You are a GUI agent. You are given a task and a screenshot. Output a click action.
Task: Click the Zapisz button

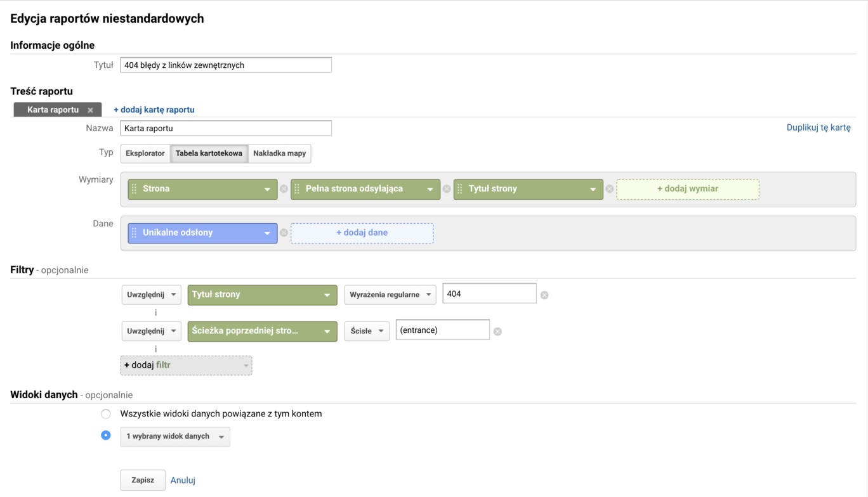pyautogui.click(x=143, y=480)
